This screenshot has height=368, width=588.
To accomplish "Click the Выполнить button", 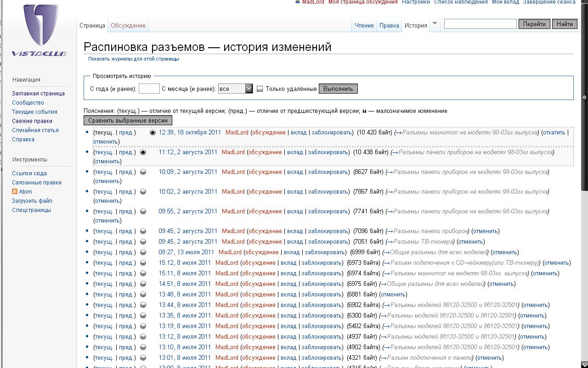I will 338,89.
